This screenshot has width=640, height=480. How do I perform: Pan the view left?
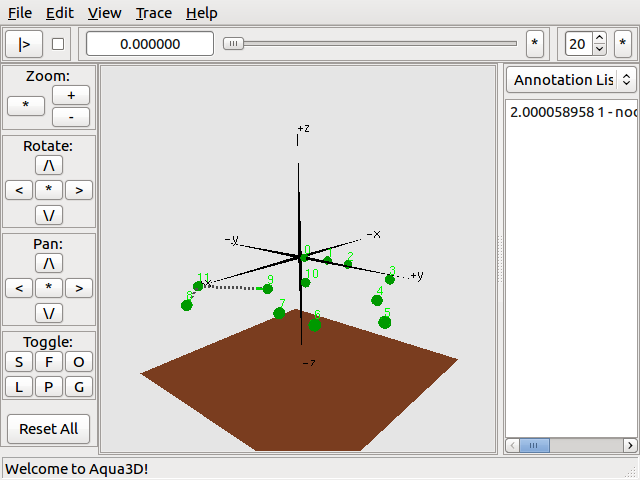19,288
